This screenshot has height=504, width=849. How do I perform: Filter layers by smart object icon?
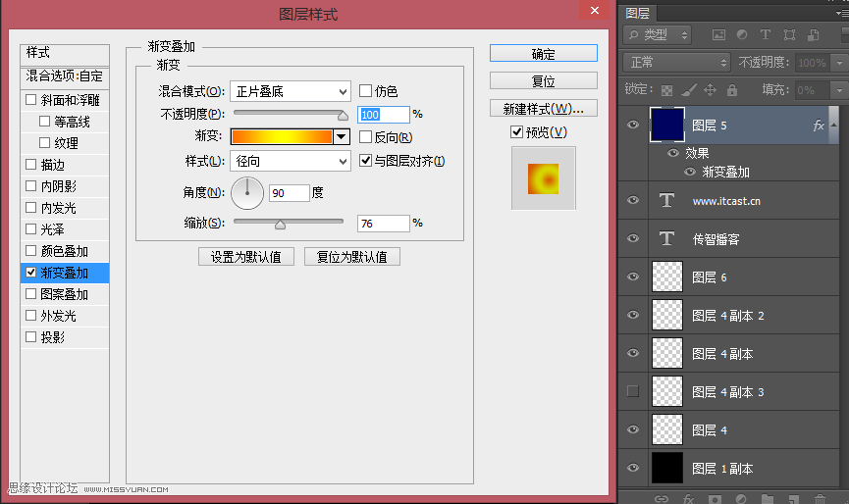(x=813, y=35)
